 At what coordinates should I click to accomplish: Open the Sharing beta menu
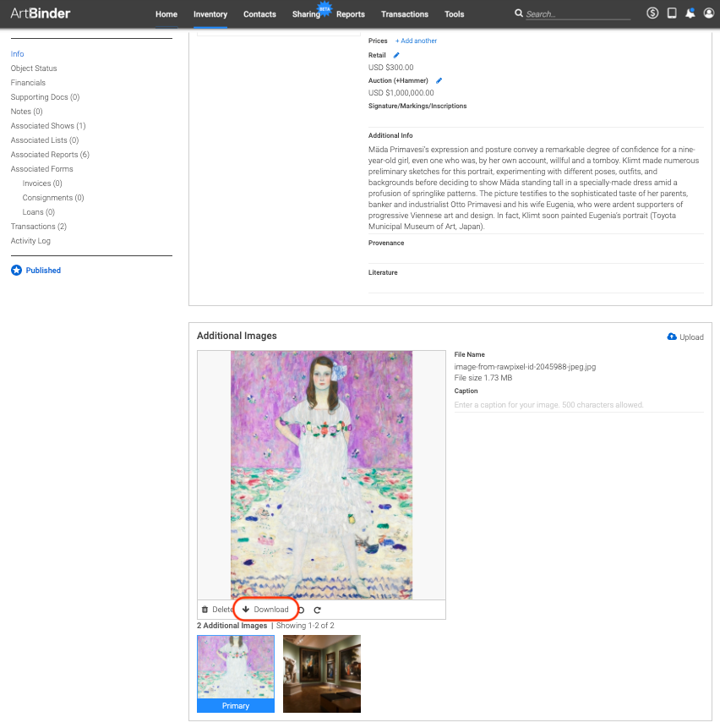306,14
